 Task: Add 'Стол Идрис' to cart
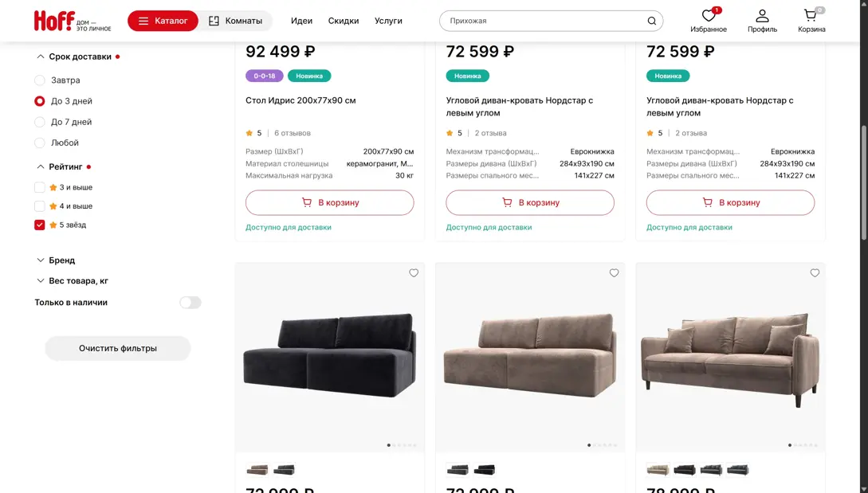click(x=329, y=202)
